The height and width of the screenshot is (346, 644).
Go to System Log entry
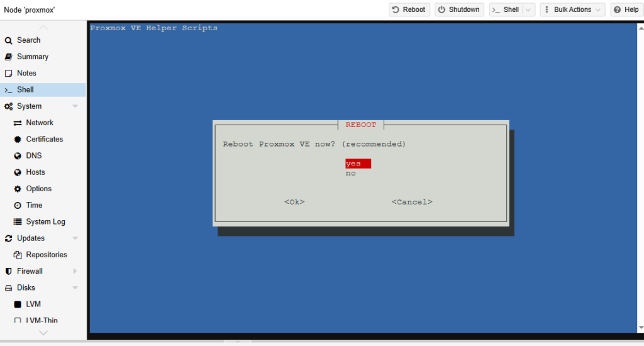tap(45, 222)
